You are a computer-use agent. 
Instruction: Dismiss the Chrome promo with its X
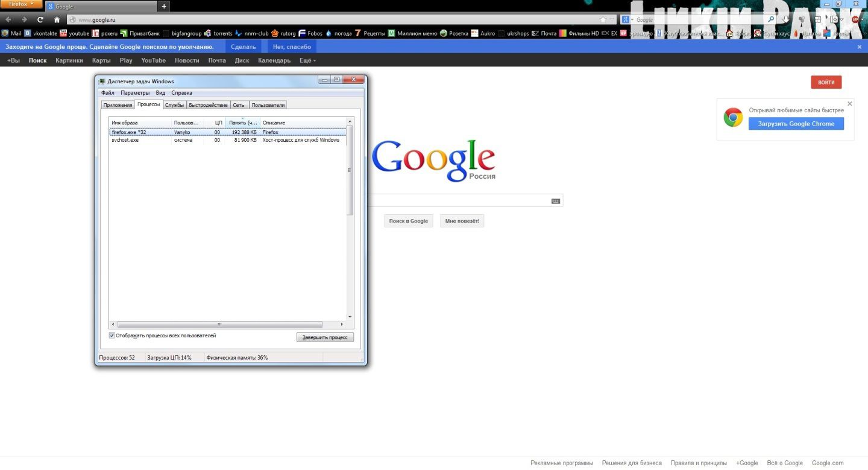pyautogui.click(x=850, y=104)
